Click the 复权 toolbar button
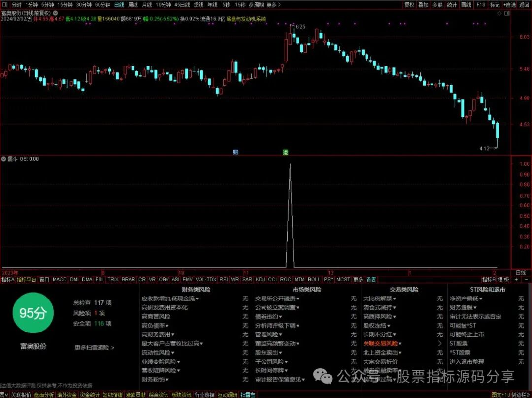This screenshot has width=532, height=398. click(409, 5)
